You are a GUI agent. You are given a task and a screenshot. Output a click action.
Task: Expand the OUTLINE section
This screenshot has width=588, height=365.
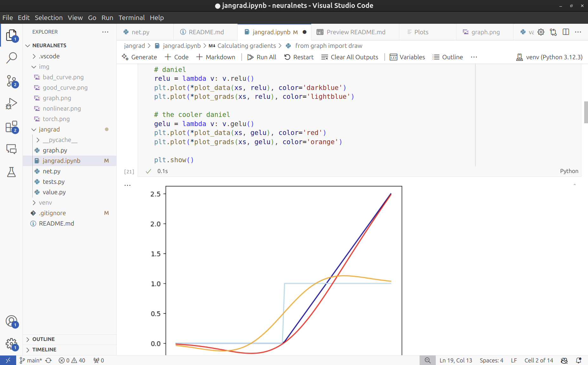tap(43, 339)
